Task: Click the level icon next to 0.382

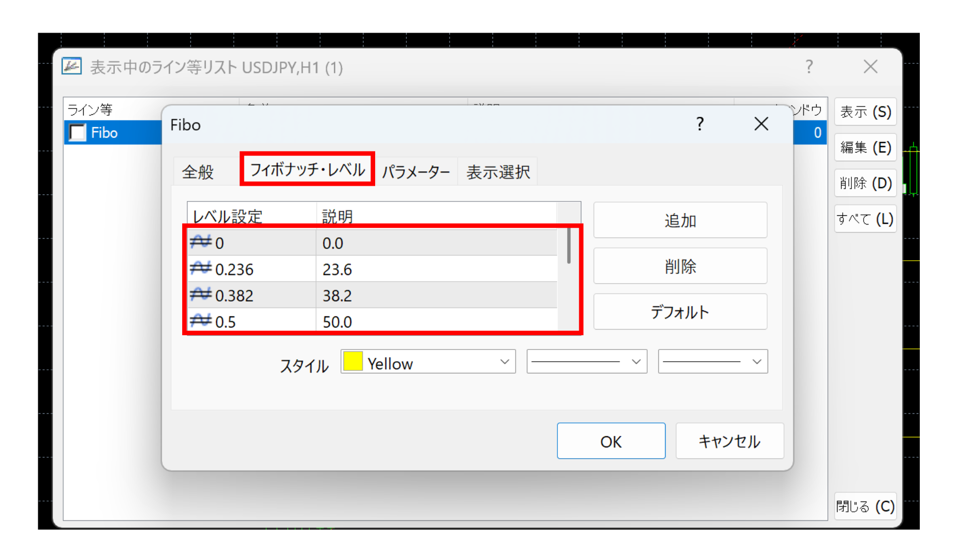Action: (x=201, y=295)
